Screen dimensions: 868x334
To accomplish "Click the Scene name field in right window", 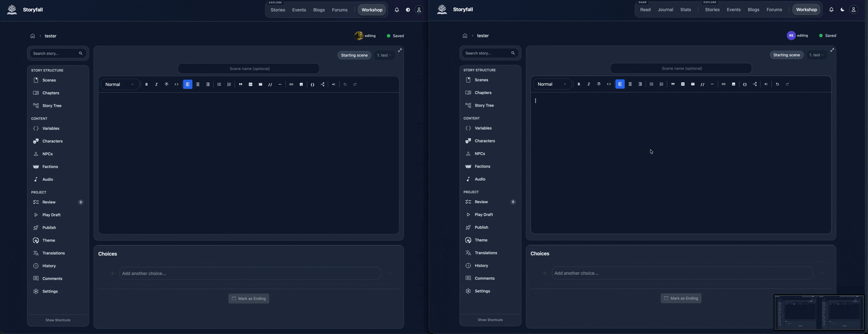I will click(681, 68).
